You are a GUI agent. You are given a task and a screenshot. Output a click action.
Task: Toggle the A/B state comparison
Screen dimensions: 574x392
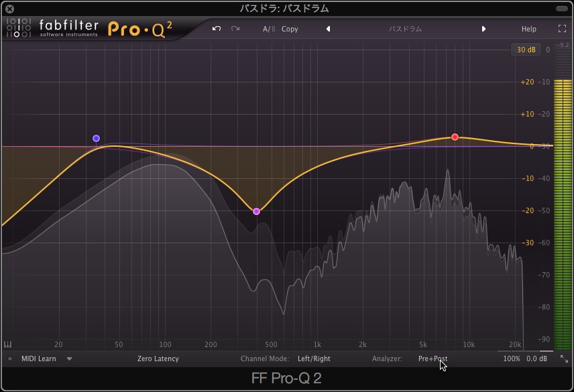(x=269, y=29)
